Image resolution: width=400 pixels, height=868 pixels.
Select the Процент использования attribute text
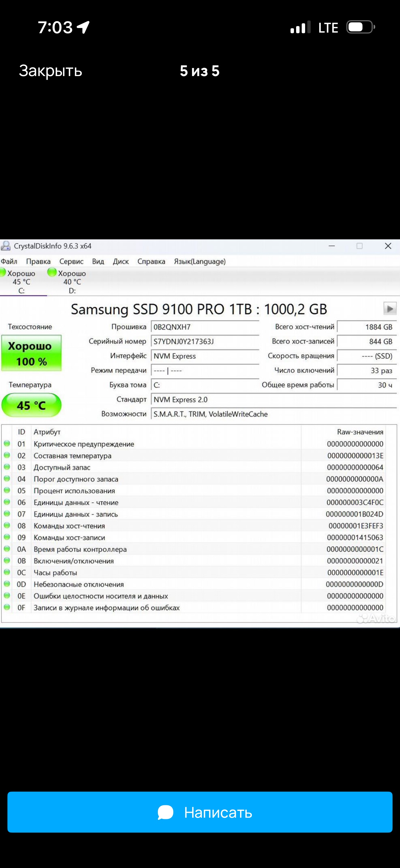tap(74, 491)
